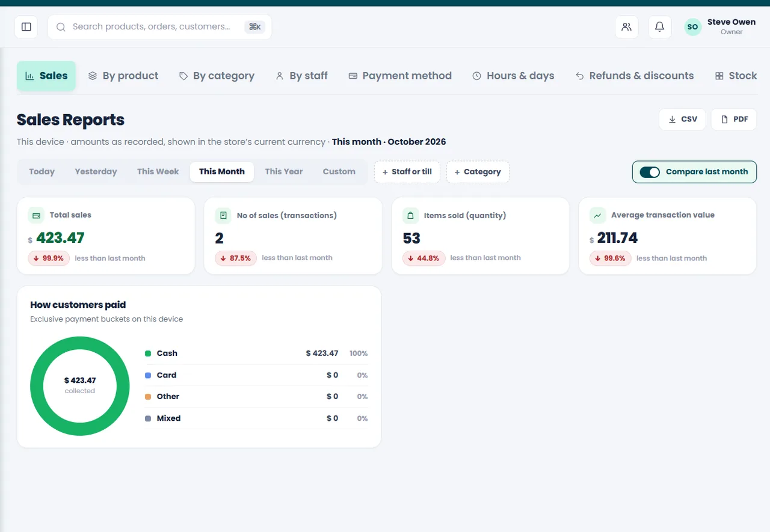This screenshot has width=770, height=532.
Task: Open Steve Owen account menu
Action: coord(720,27)
